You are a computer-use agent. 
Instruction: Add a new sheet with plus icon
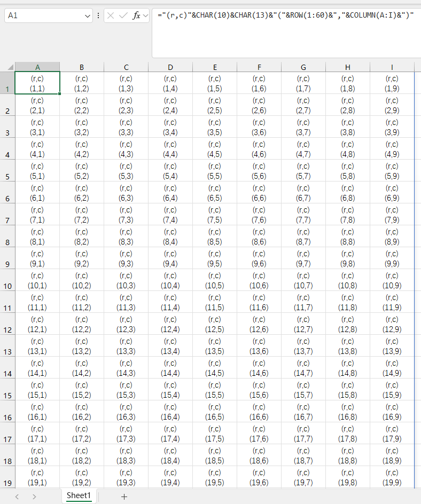(x=124, y=497)
